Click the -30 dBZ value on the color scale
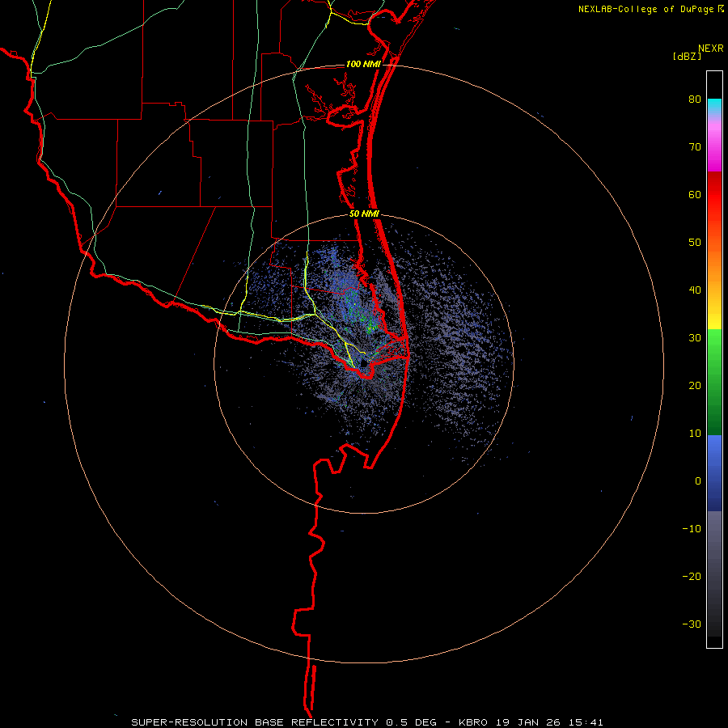728x728 pixels. (x=692, y=624)
